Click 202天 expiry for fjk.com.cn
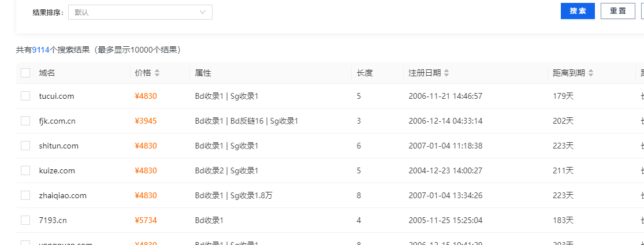This screenshot has height=245, width=644. (x=563, y=121)
